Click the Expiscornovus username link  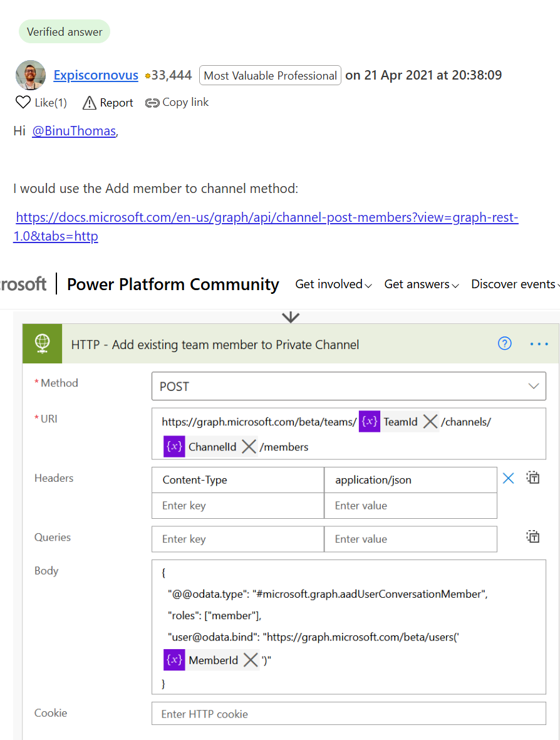(96, 75)
